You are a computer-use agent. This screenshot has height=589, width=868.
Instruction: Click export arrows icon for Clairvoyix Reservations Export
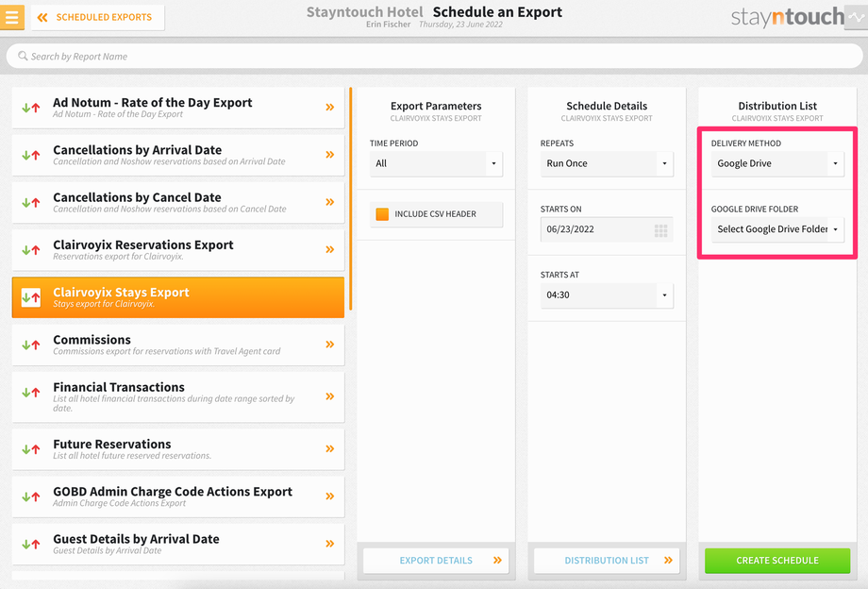31,250
